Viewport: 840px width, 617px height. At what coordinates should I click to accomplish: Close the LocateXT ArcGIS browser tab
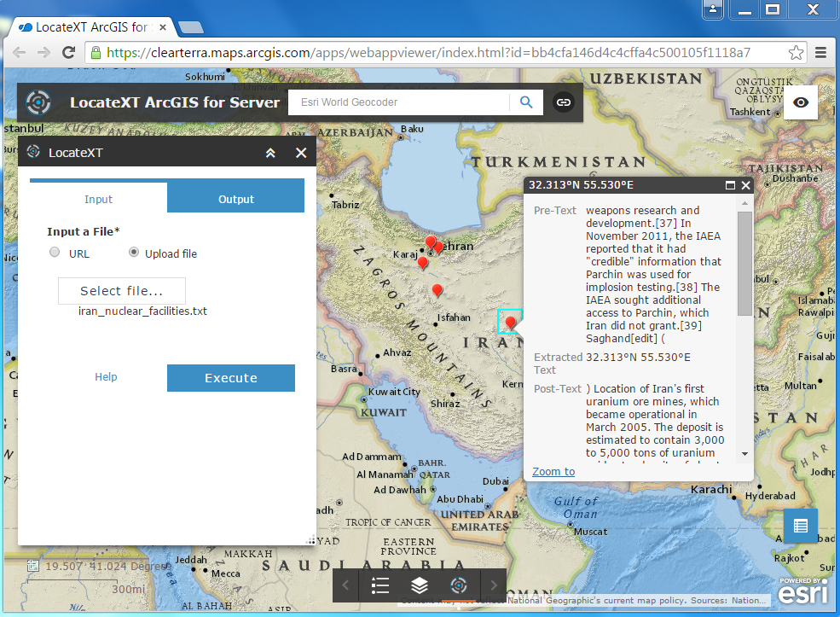click(x=163, y=27)
